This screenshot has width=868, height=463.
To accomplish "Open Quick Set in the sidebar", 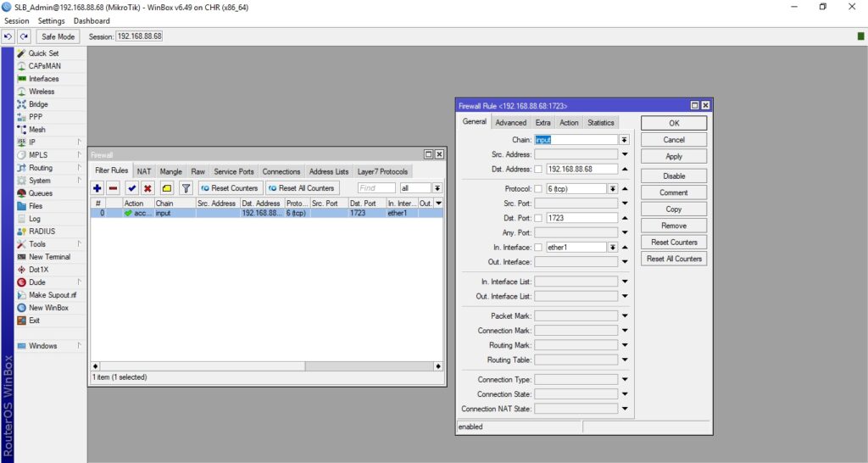I will [x=43, y=53].
